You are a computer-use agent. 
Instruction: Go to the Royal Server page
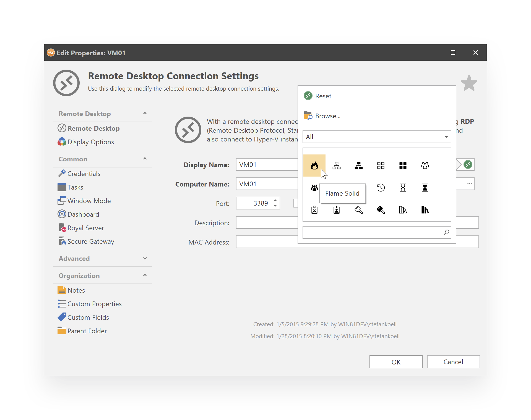[x=81, y=228]
